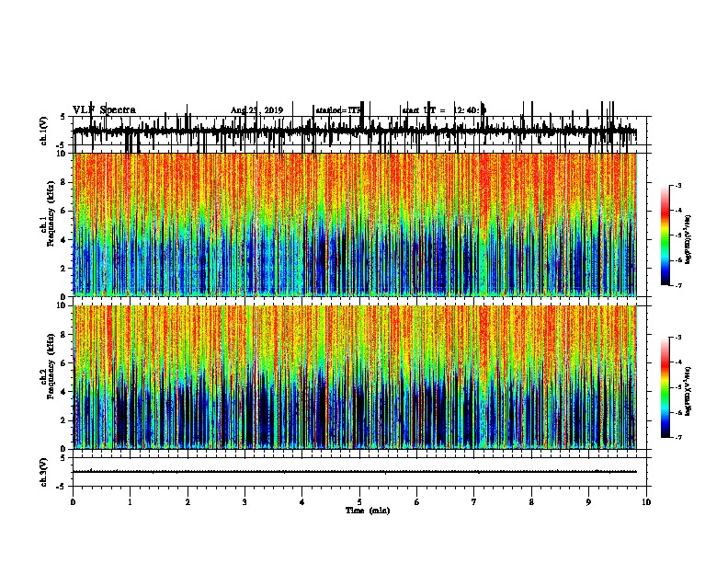728x563 pixels.
Task: Click the ch.1 spectrogram color bar
Action: click(665, 236)
